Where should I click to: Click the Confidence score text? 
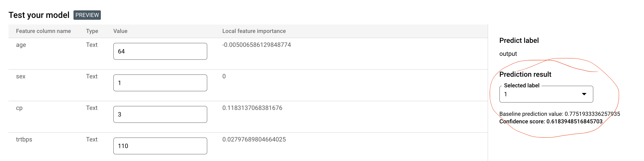[x=551, y=121]
